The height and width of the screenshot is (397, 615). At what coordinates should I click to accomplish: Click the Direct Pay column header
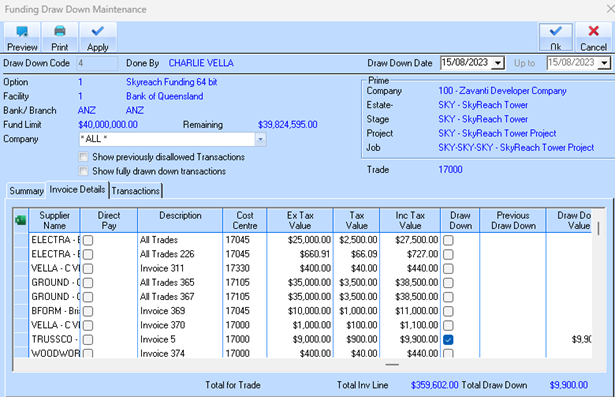[109, 220]
